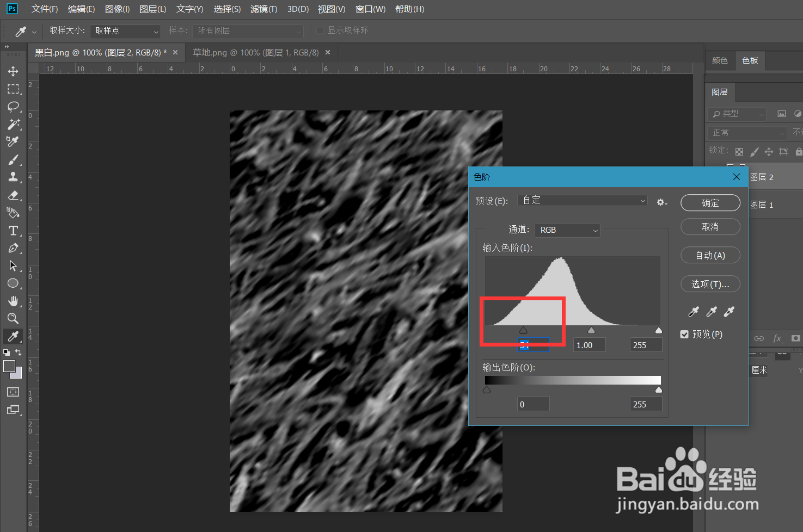Open the 样本 dropdown showing 所有图层
Image resolution: width=803 pixels, height=532 pixels.
tap(248, 31)
